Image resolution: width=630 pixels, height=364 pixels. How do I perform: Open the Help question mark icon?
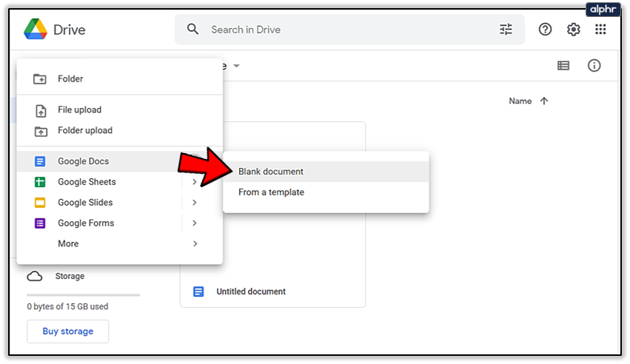click(545, 30)
